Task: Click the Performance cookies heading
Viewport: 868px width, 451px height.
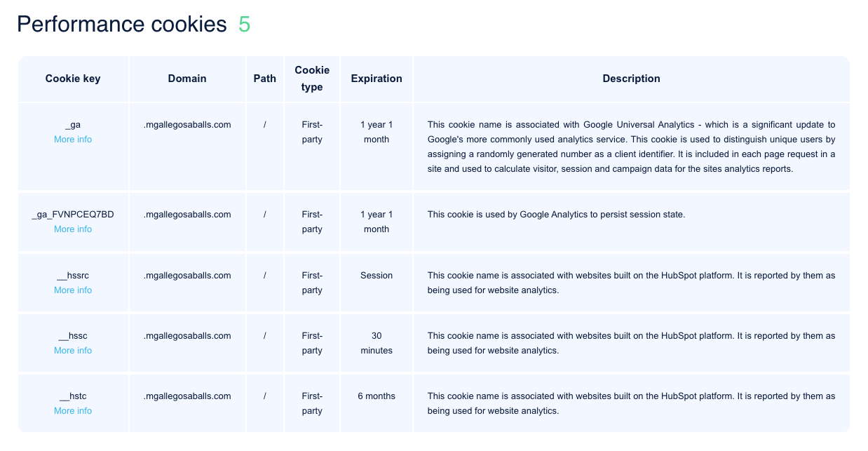Action: 122,25
